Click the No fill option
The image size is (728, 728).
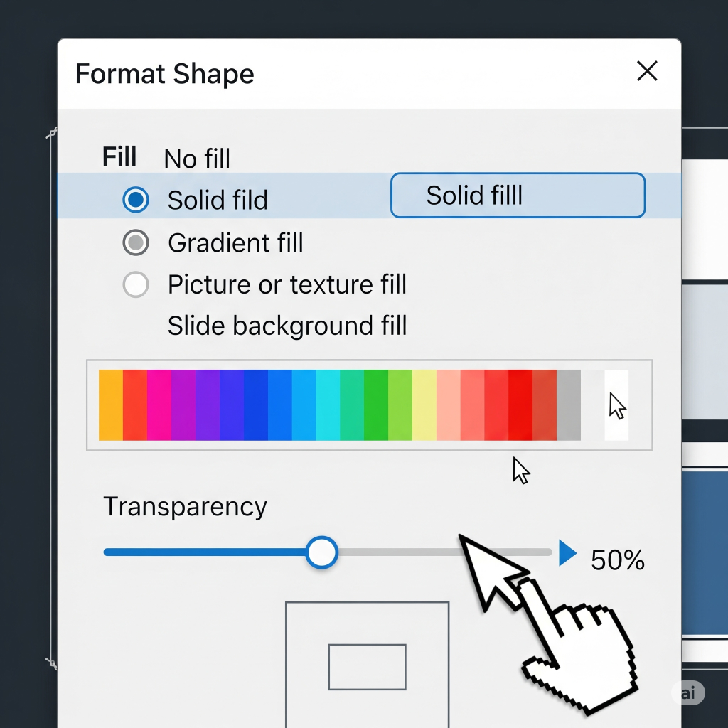[x=197, y=159]
